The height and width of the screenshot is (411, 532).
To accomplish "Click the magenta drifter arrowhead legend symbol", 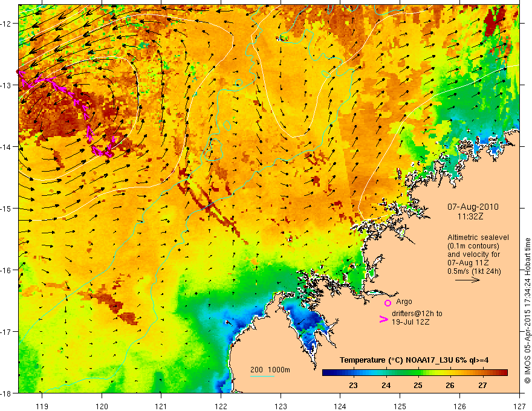I will 384,319.
